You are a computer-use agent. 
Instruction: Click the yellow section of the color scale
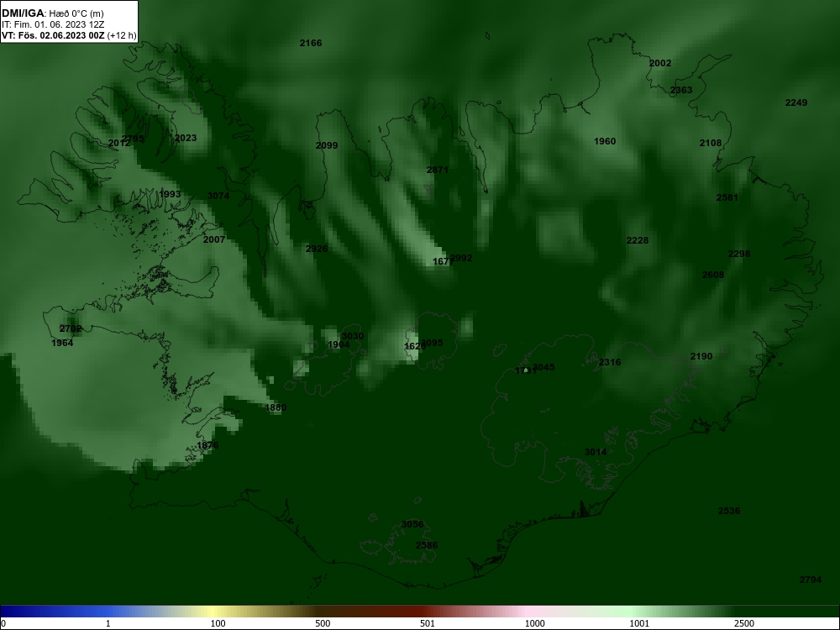pyautogui.click(x=214, y=612)
